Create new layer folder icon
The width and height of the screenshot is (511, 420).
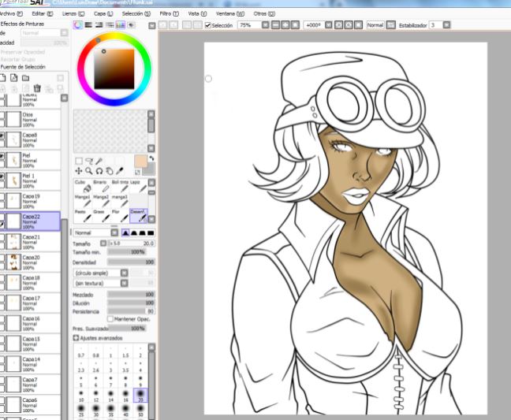(25, 78)
